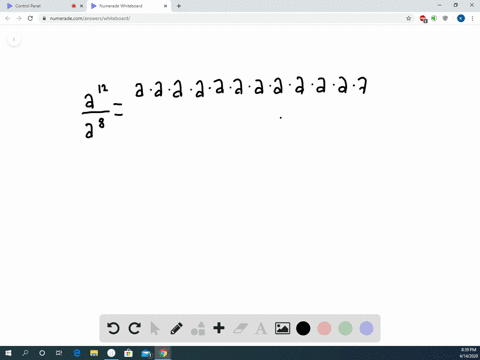Insert an image onto whiteboard
This screenshot has width=480, height=360.
(282, 328)
